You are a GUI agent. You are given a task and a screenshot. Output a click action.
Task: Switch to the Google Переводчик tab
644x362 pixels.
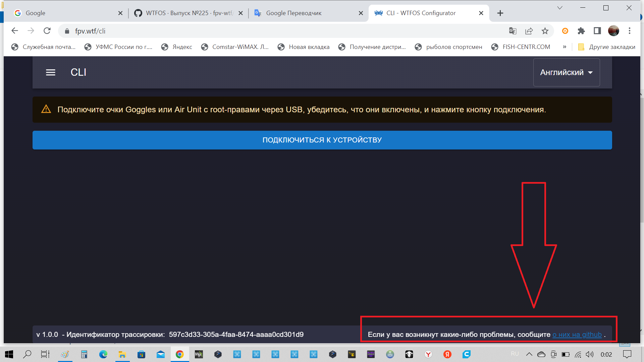[x=302, y=13]
